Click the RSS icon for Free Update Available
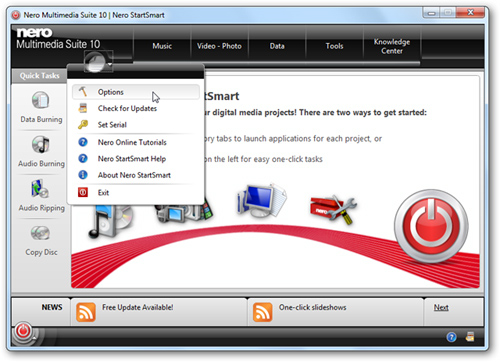500x362 pixels. [x=86, y=312]
